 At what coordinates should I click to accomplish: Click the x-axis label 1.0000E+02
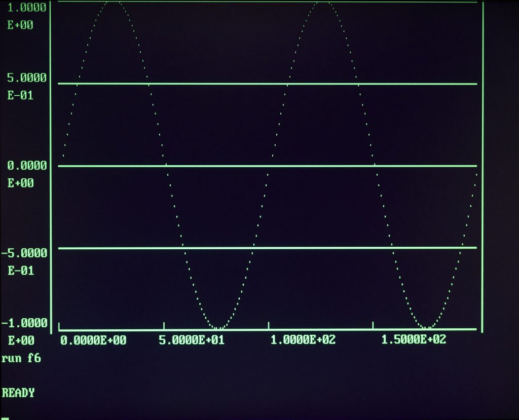[303, 339]
